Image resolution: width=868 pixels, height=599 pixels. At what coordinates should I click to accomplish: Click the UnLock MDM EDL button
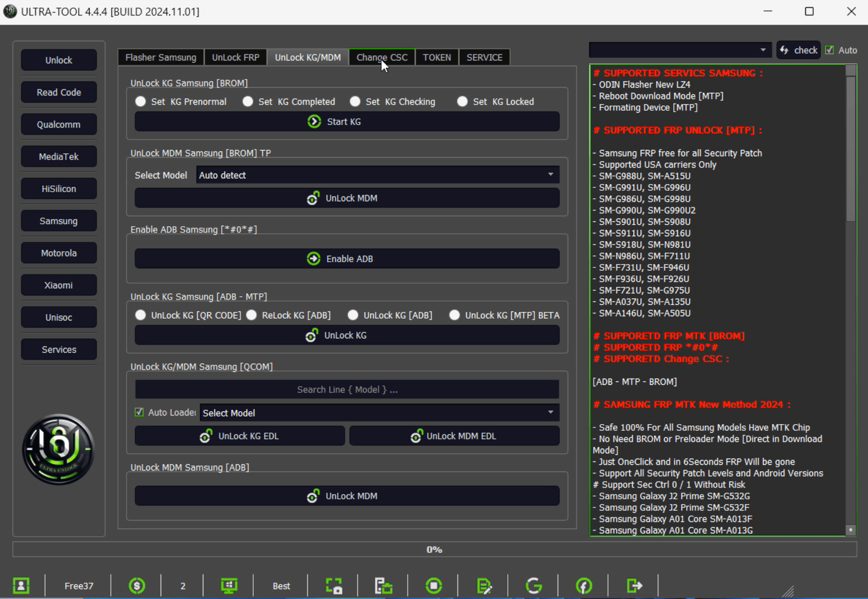tap(455, 436)
